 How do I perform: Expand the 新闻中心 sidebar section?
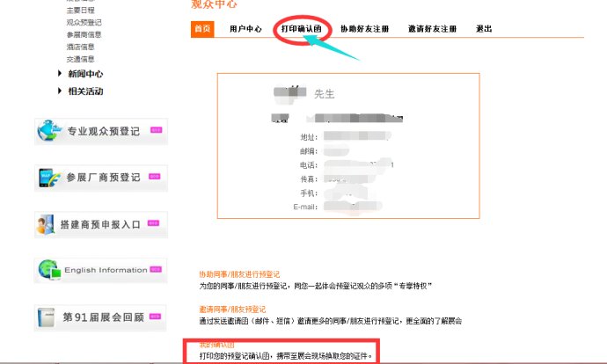pyautogui.click(x=84, y=75)
